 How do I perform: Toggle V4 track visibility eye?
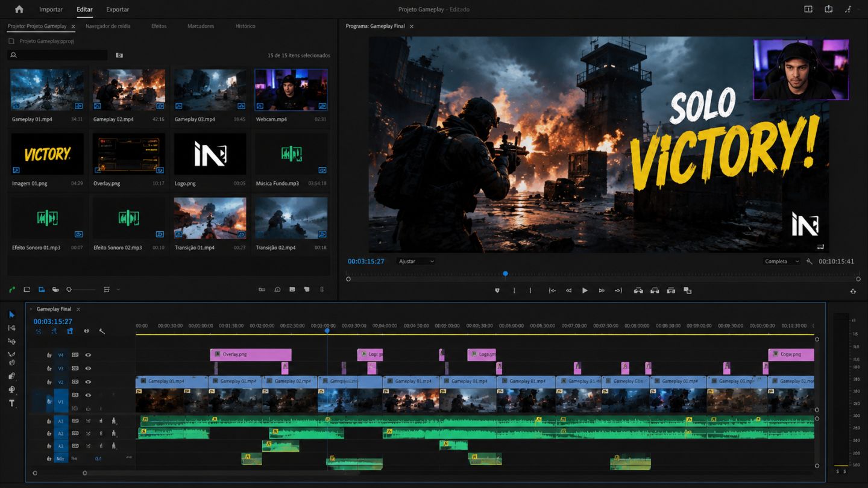[88, 355]
